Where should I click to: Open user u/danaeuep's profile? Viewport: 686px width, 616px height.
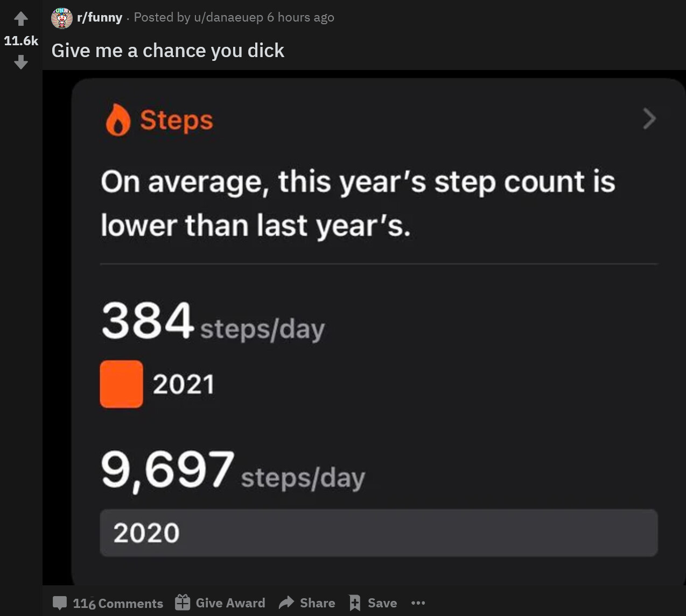228,17
